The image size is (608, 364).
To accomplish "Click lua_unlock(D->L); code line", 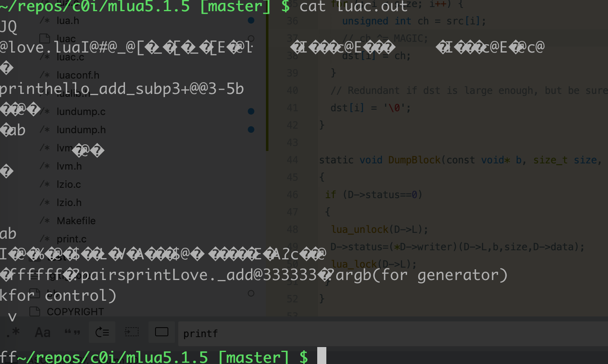I will [380, 230].
